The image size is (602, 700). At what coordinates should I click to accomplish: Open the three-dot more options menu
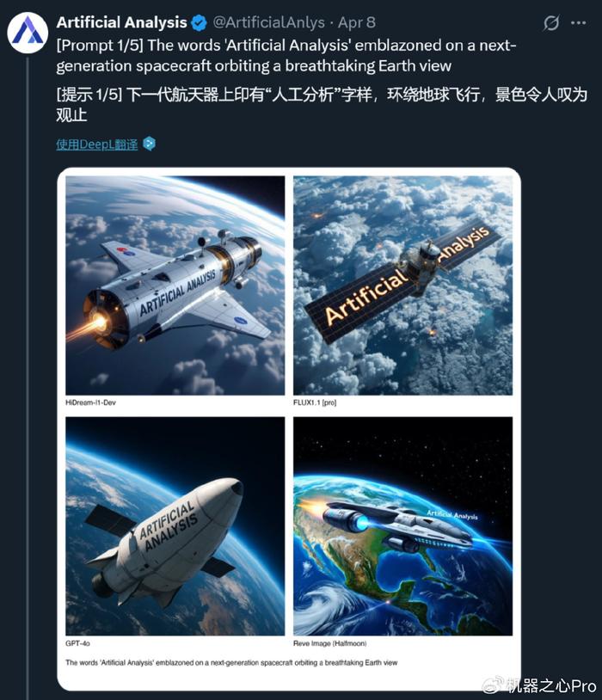click(x=578, y=22)
